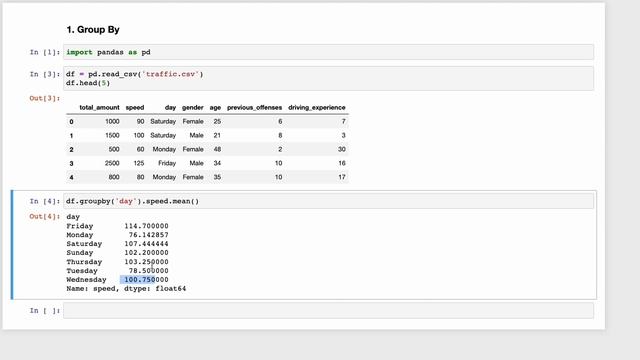Click highlighted Wednesday value 100.750000

point(147,280)
